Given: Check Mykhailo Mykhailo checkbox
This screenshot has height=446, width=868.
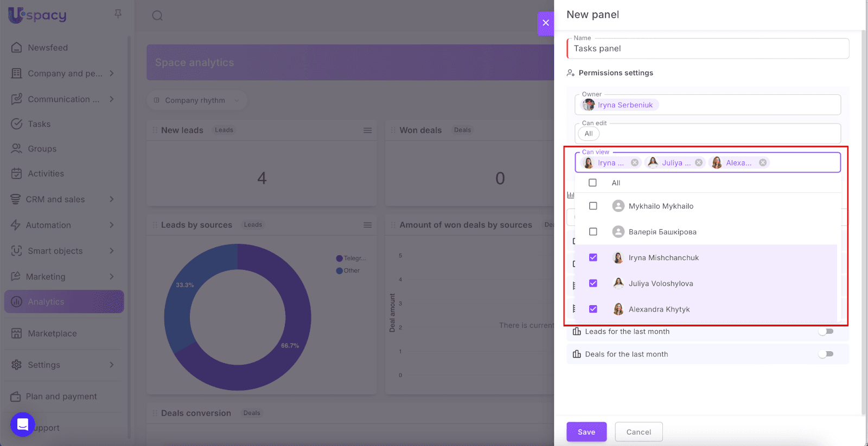Looking at the screenshot, I should click(593, 206).
